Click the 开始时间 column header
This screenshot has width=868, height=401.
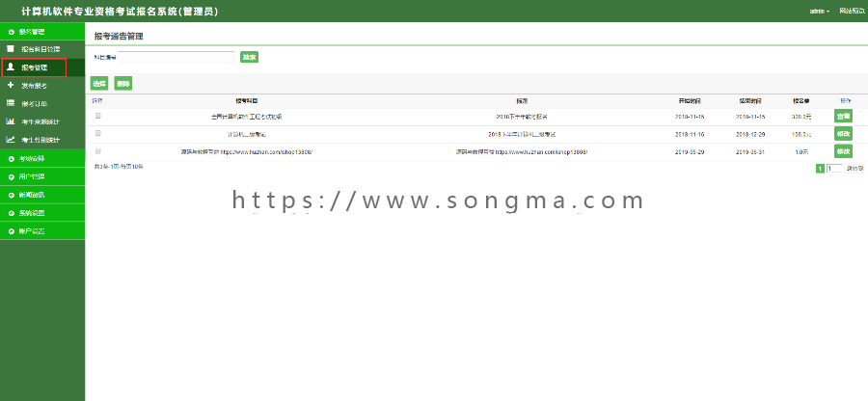click(690, 101)
